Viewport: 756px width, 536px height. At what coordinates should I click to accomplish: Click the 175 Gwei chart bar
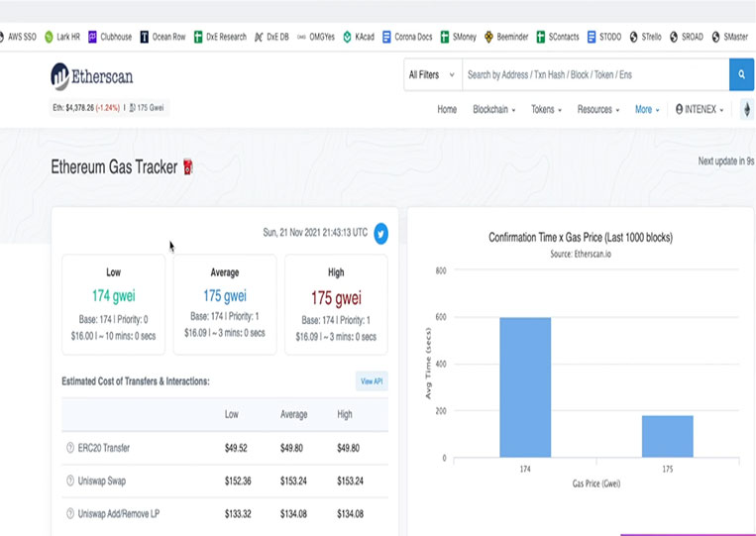coord(667,436)
